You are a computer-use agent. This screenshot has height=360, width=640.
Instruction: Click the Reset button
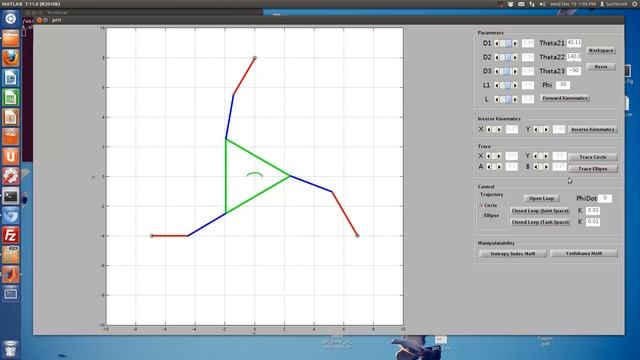coord(601,67)
